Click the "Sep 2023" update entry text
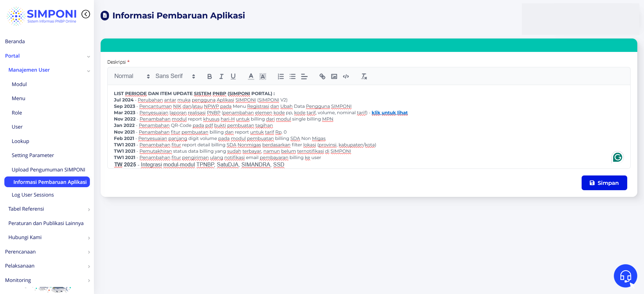The height and width of the screenshot is (294, 644). pyautogui.click(x=233, y=106)
